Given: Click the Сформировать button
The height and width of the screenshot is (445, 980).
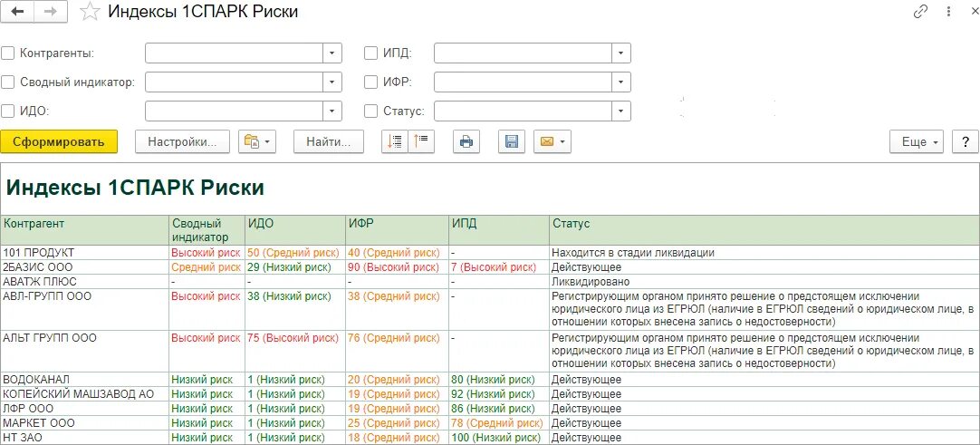Looking at the screenshot, I should coord(59,142).
